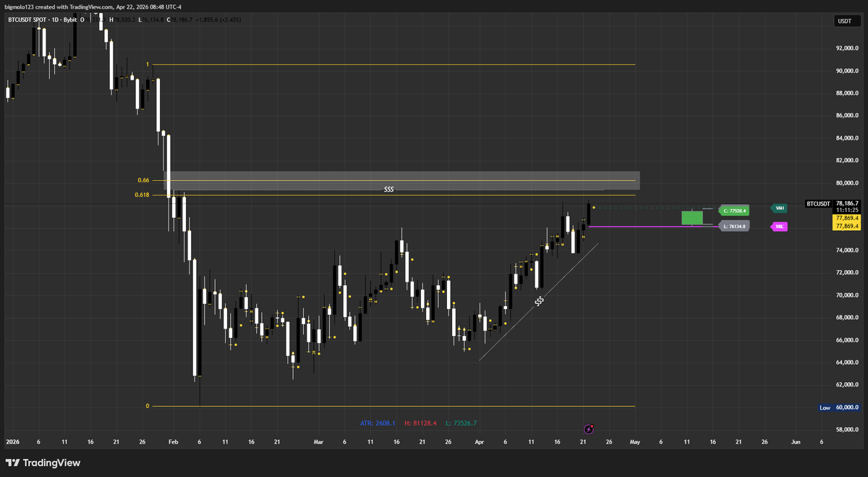
Task: Click the ATR: 2608.1 readout
Action: 378,423
